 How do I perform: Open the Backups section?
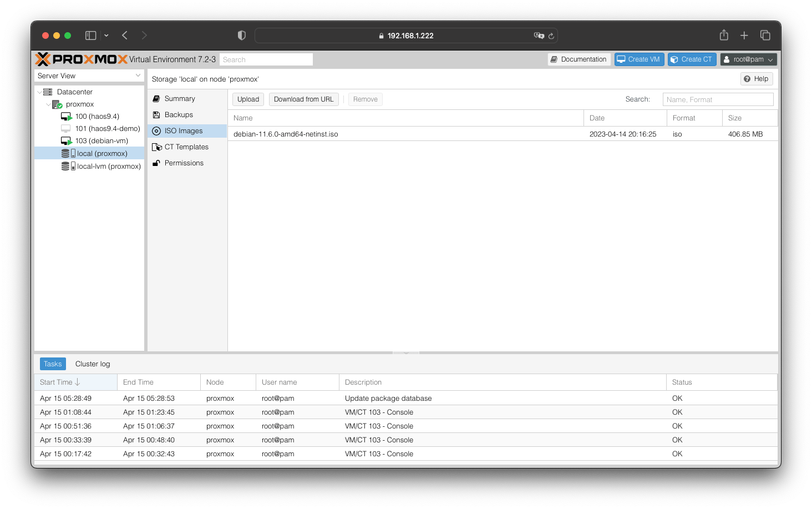179,115
